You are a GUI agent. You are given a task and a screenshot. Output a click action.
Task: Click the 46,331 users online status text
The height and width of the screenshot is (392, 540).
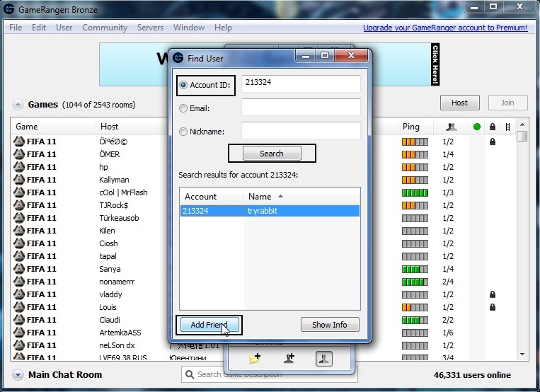point(473,375)
